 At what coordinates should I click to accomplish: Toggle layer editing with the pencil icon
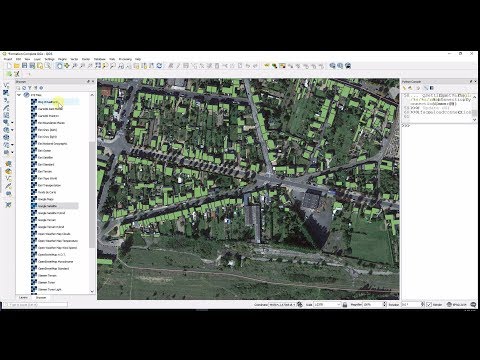pos(178,66)
